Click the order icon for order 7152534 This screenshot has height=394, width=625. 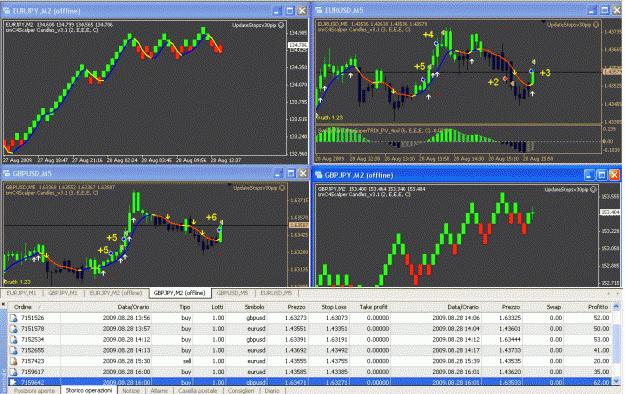pyautogui.click(x=14, y=339)
